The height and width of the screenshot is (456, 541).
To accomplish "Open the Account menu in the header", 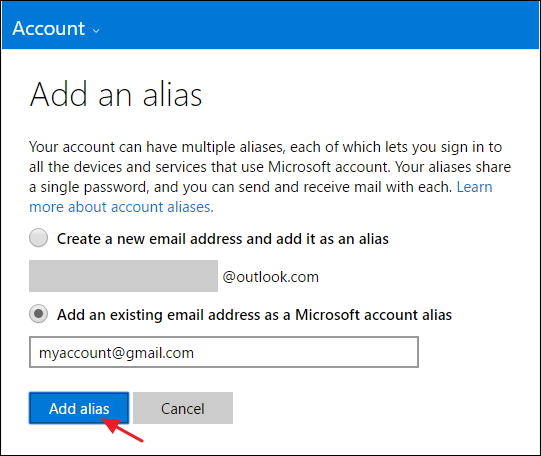I will tap(56, 28).
